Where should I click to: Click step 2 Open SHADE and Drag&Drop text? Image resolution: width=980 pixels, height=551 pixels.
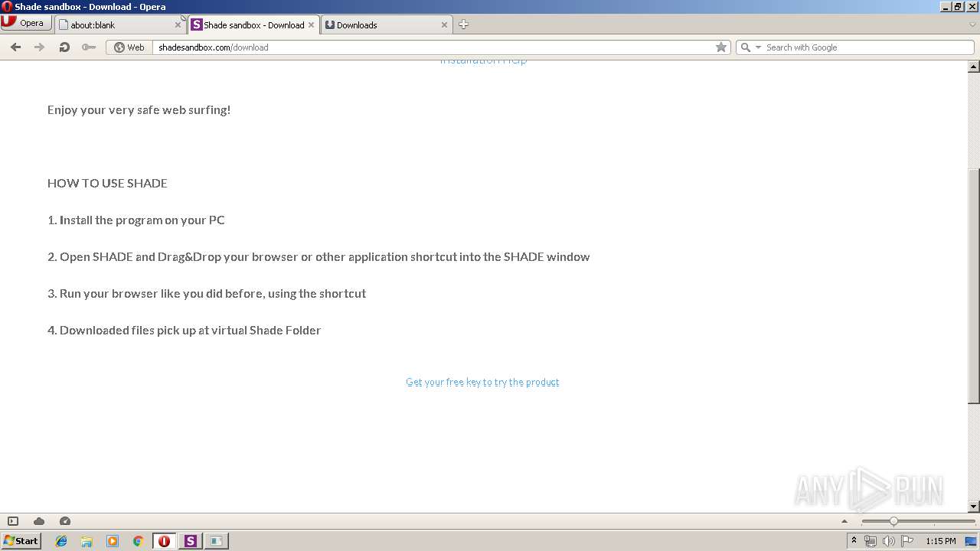pos(318,257)
